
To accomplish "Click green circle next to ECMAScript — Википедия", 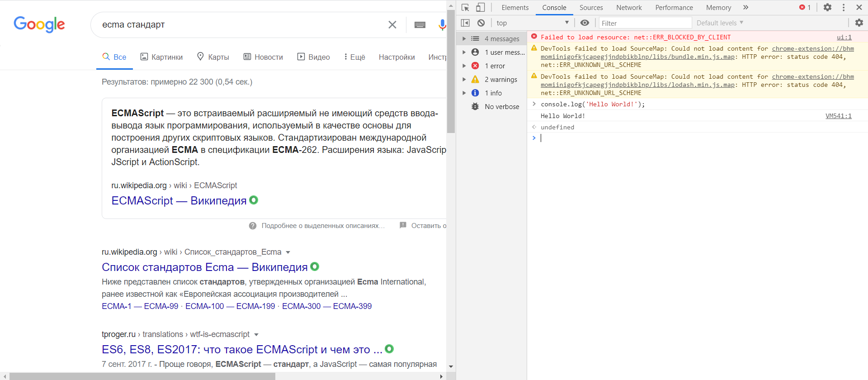I will click(254, 200).
